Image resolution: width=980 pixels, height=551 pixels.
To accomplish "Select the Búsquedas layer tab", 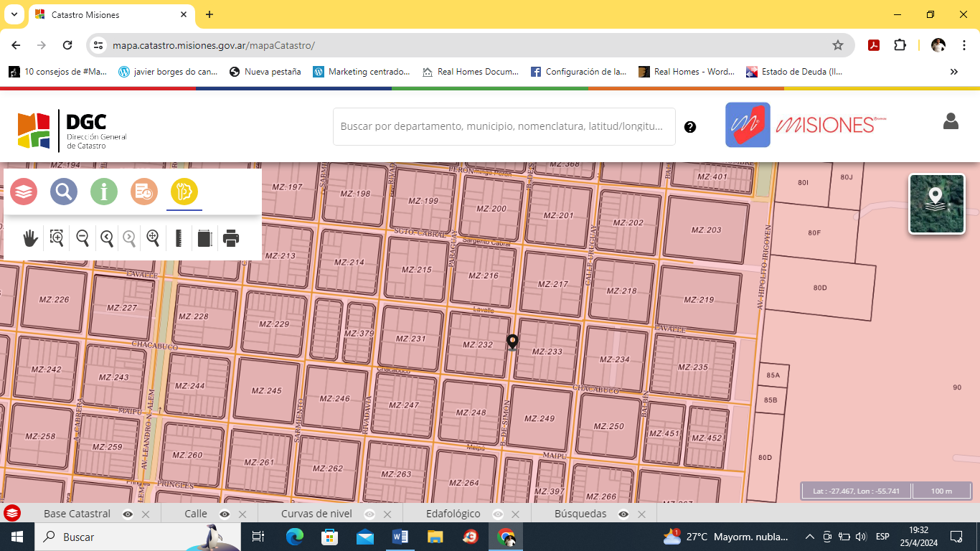I will click(580, 514).
